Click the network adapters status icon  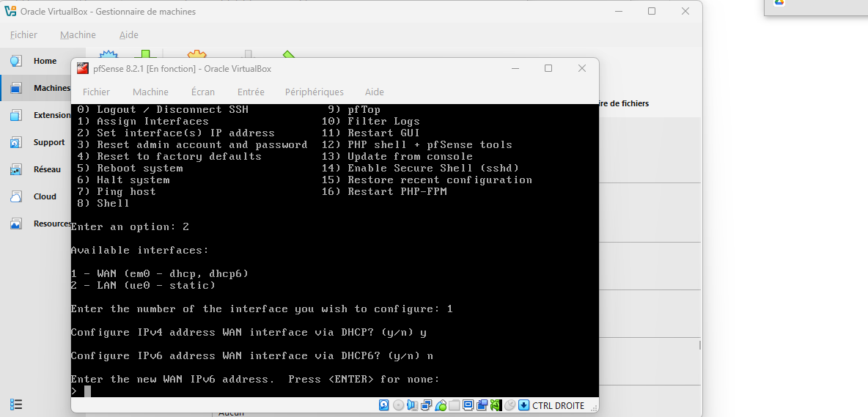pyautogui.click(x=426, y=405)
